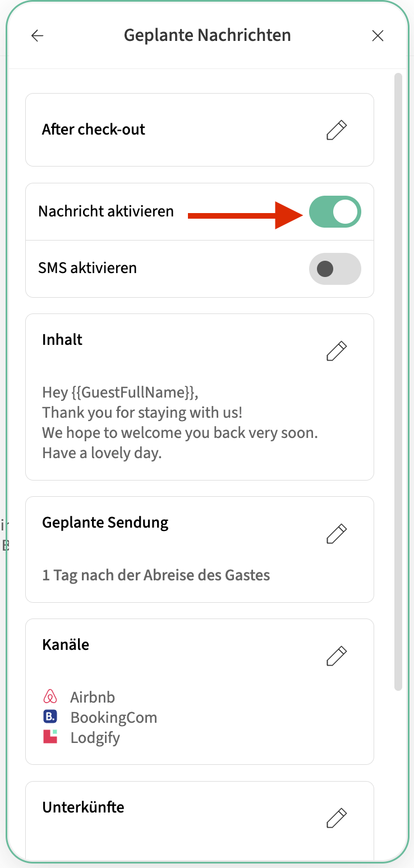414x868 pixels.
Task: Click the BookingCom channel label
Action: [113, 717]
